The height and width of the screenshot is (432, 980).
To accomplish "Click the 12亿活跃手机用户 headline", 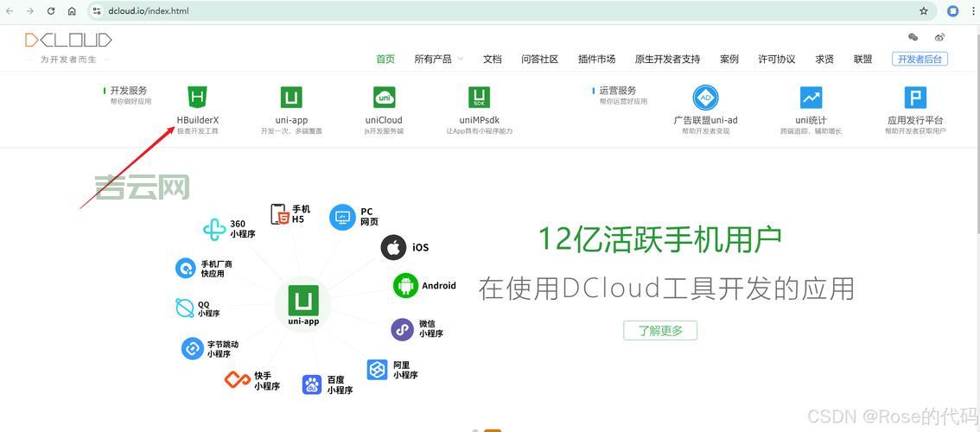I will tap(660, 239).
